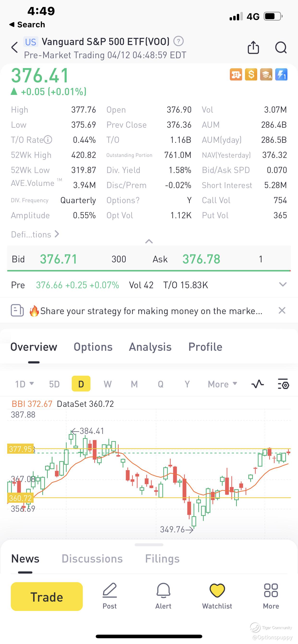Image resolution: width=298 pixels, height=644 pixels.
Task: Dismiss the share strategy banner
Action: 282,310
